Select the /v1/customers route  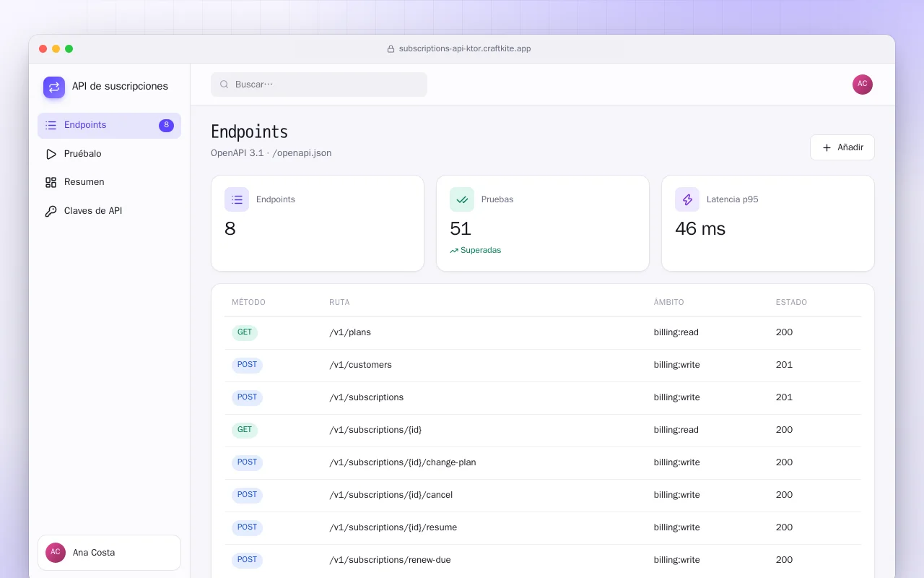360,365
